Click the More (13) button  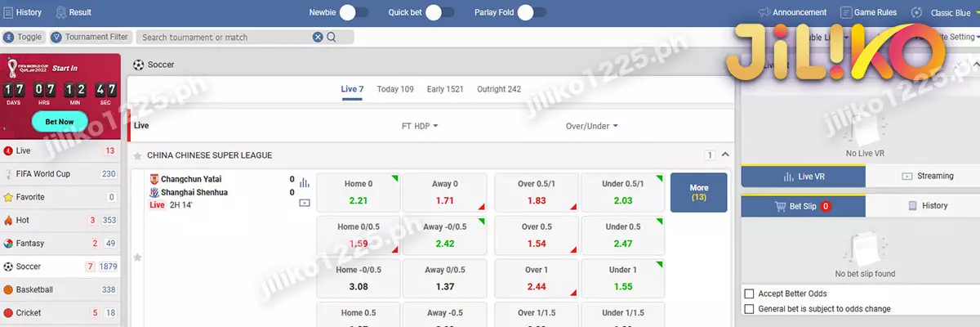[698, 192]
